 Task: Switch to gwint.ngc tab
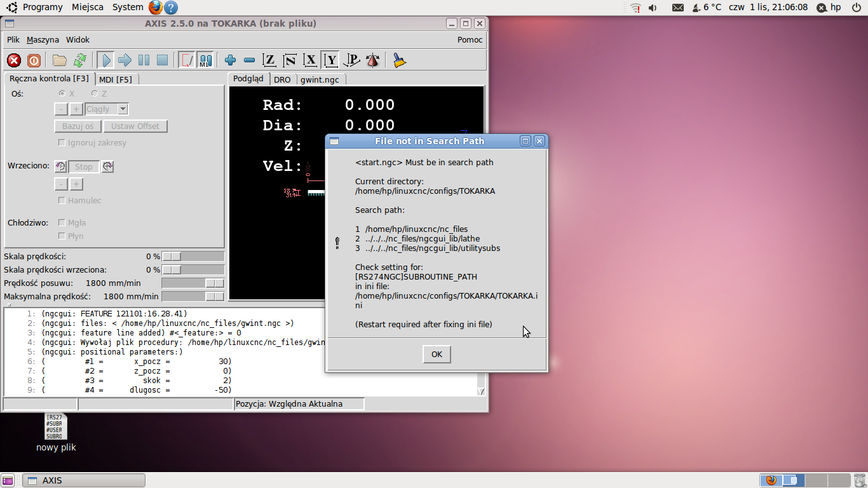pyautogui.click(x=320, y=79)
